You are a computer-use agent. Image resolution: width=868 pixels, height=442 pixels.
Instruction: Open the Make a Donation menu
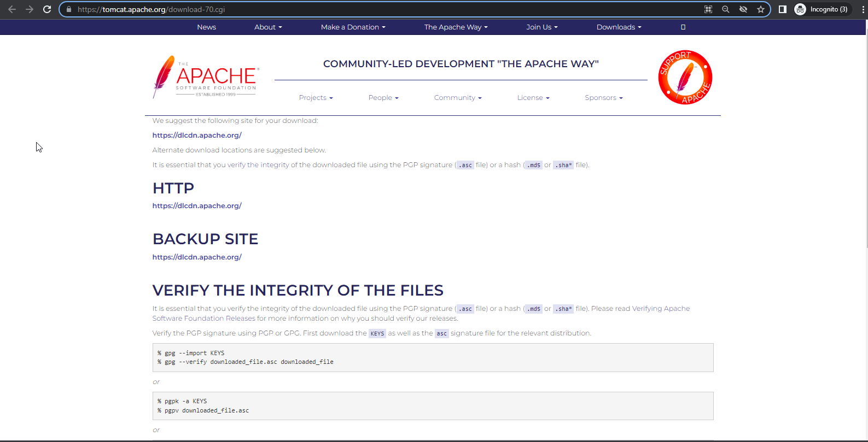click(x=353, y=27)
